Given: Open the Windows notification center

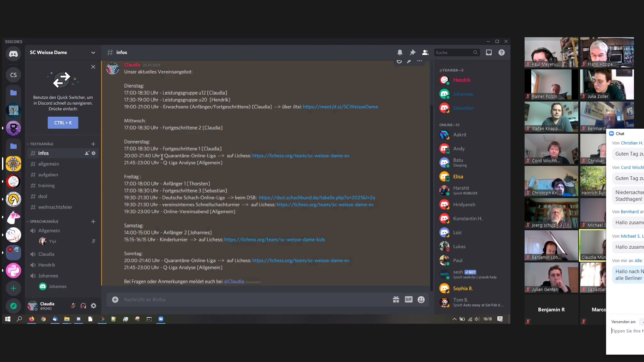Looking at the screenshot, I should click(x=500, y=319).
